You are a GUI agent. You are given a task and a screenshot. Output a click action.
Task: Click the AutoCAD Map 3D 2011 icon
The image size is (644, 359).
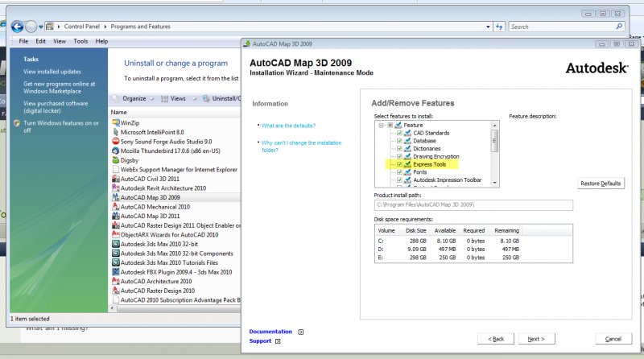116,216
